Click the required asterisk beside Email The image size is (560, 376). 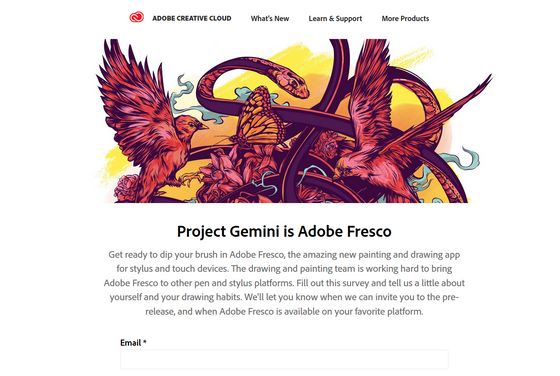[x=145, y=342]
